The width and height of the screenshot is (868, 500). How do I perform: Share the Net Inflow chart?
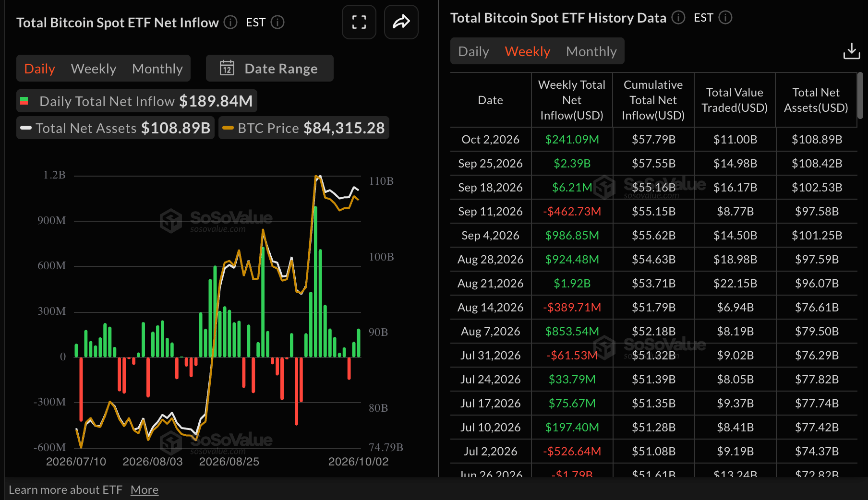tap(401, 22)
